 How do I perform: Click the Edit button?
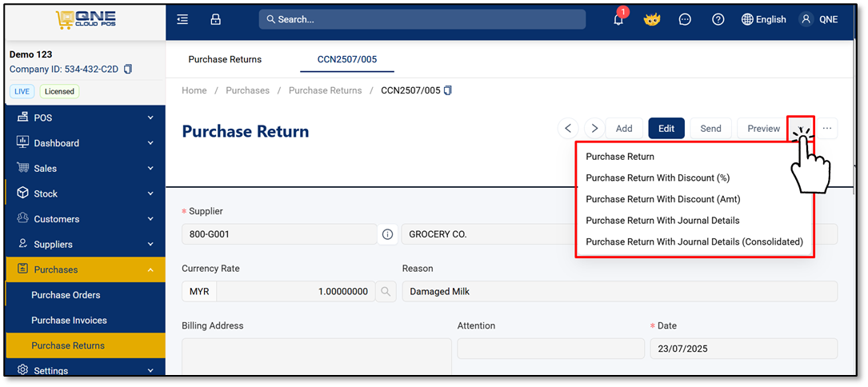666,129
